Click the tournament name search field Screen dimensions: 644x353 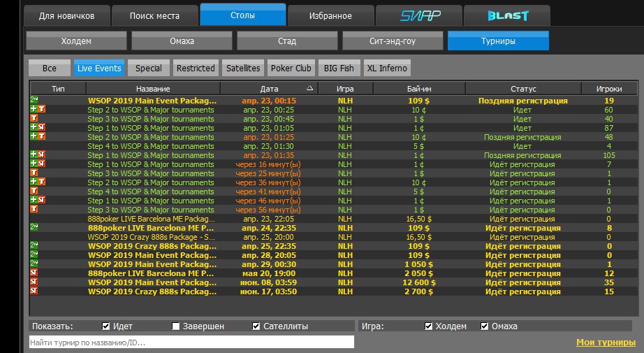[x=191, y=343]
